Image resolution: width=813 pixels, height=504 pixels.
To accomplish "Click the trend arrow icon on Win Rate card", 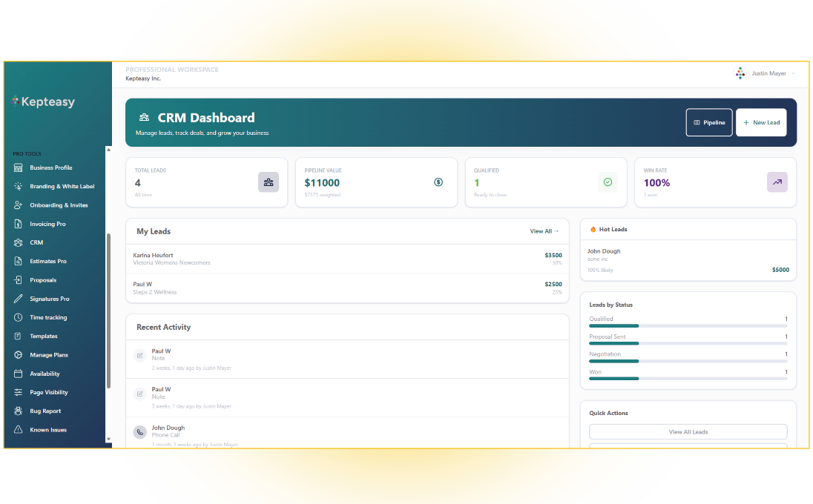I will coord(777,182).
